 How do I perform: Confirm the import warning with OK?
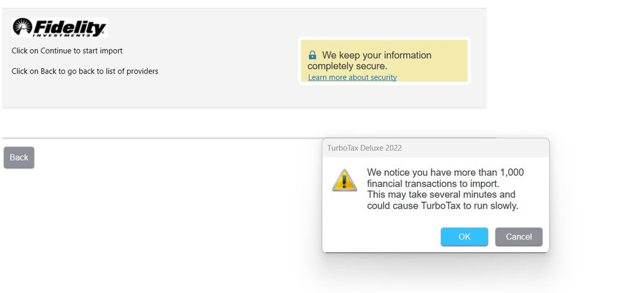tap(465, 237)
